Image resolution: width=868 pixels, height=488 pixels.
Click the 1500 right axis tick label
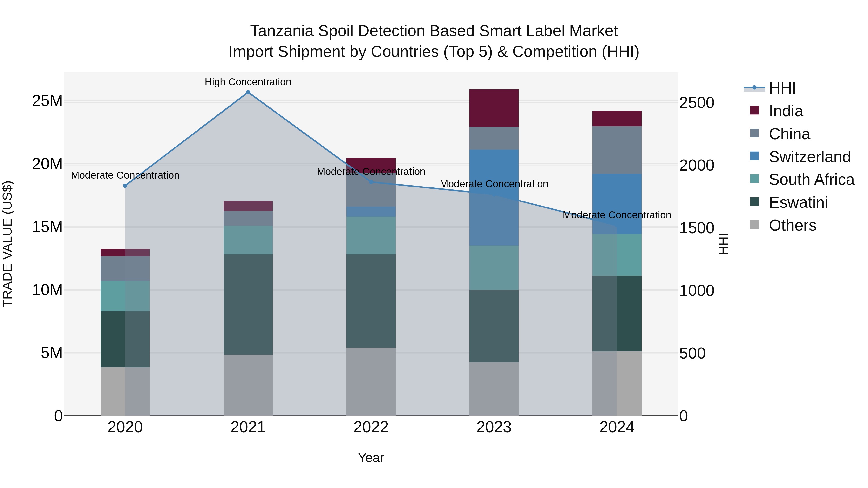697,228
